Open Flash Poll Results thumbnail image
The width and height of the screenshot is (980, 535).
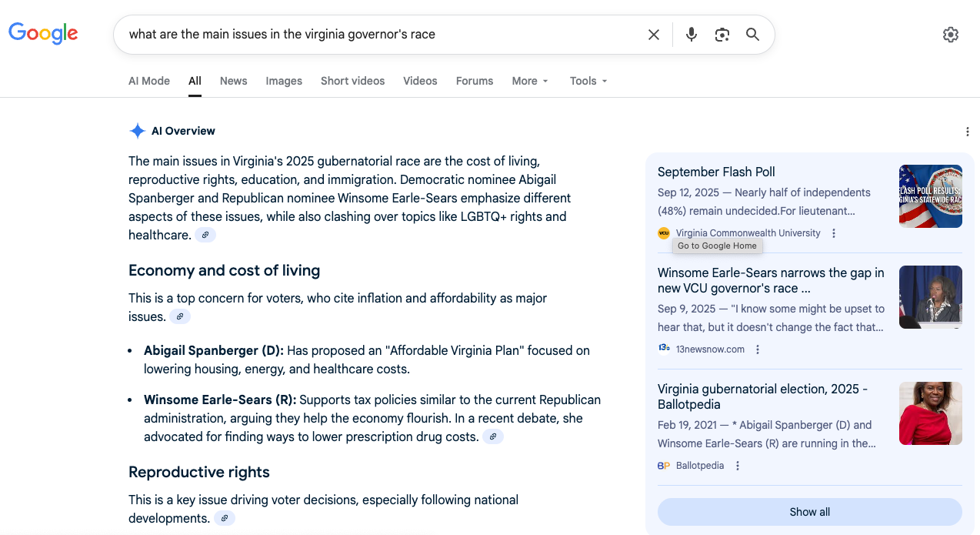[x=931, y=196]
